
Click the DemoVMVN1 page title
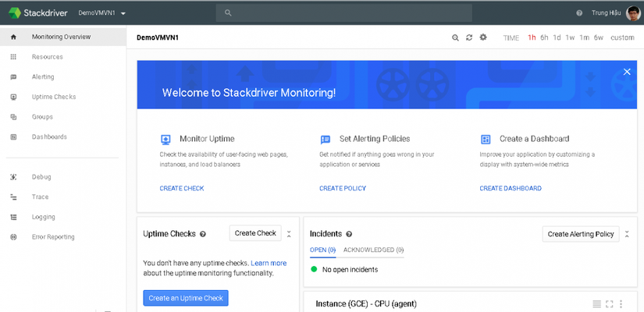(x=158, y=37)
